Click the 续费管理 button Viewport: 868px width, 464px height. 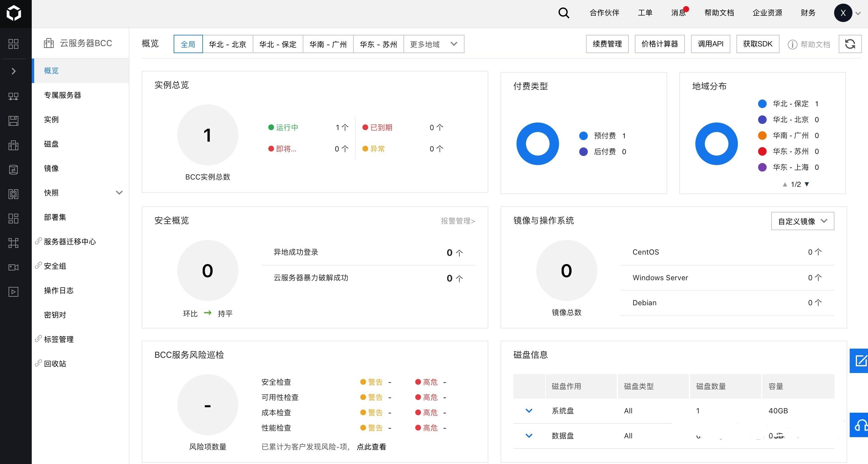[607, 44]
